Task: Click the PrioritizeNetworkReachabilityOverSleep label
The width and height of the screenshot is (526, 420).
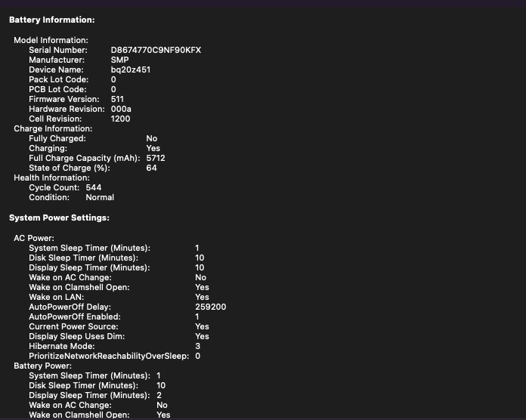Action: [x=109, y=356]
